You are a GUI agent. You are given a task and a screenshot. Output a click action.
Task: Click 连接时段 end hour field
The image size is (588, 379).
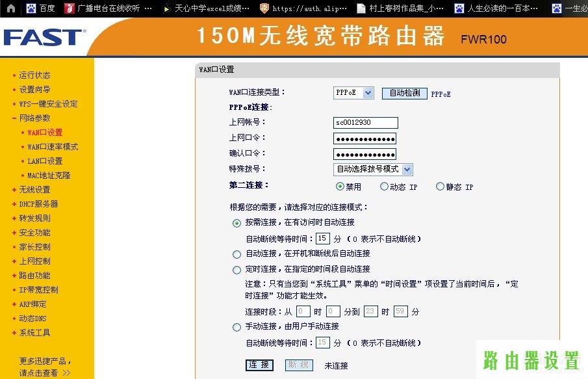point(370,311)
